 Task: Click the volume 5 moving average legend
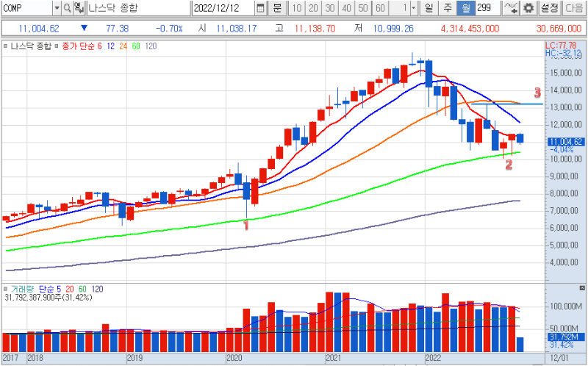point(59,289)
